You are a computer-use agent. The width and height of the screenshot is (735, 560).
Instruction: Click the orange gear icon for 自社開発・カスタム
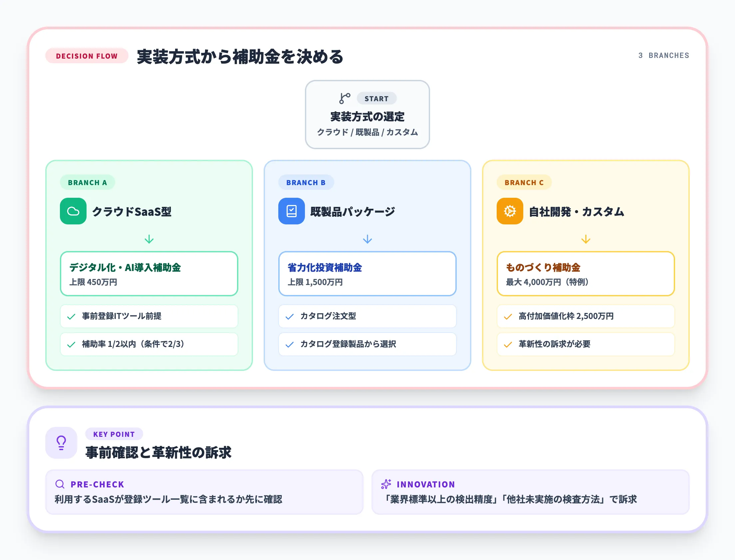tap(510, 211)
